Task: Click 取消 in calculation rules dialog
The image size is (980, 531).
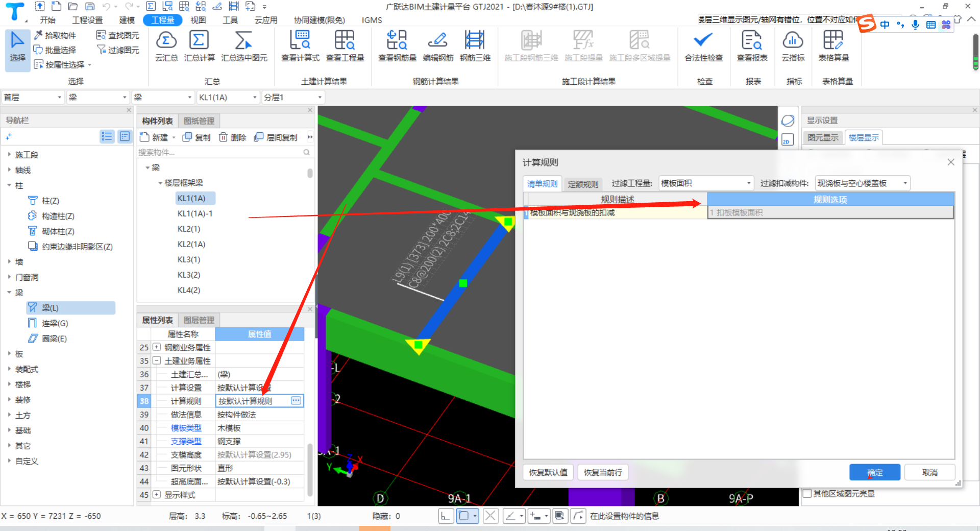Action: 929,472
